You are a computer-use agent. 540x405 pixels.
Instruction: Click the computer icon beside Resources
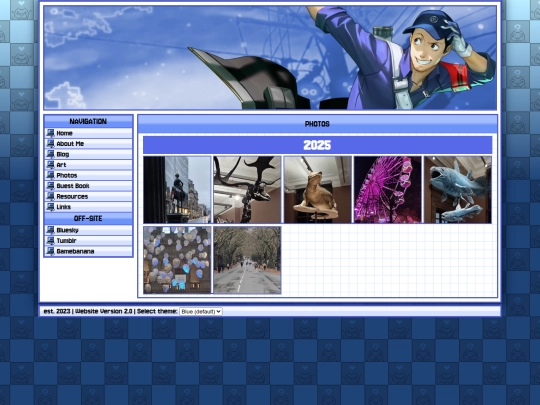pos(50,197)
